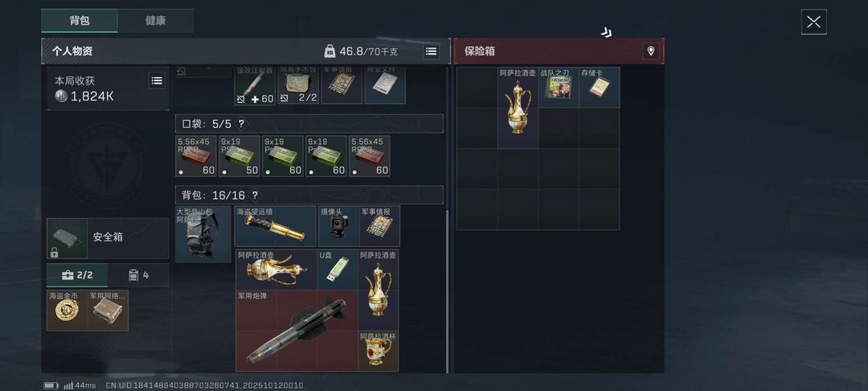
Task: Select the 军用炮弹 missile item
Action: (x=297, y=331)
